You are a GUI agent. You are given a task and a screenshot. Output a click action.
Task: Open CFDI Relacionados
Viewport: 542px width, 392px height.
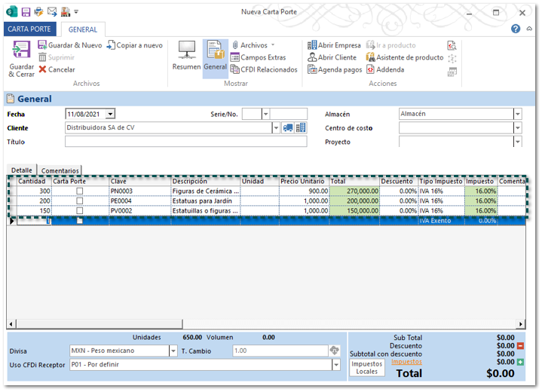pyautogui.click(x=263, y=69)
